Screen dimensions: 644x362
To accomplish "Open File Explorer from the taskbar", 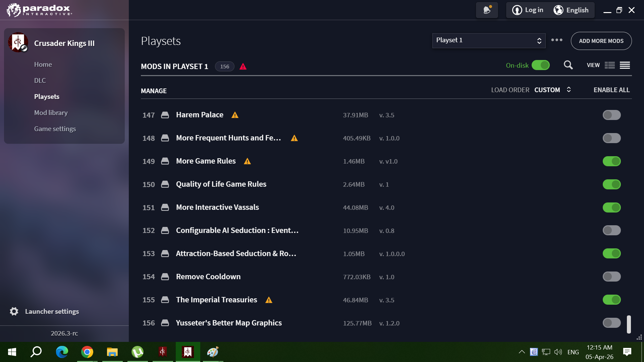I will [x=112, y=352].
